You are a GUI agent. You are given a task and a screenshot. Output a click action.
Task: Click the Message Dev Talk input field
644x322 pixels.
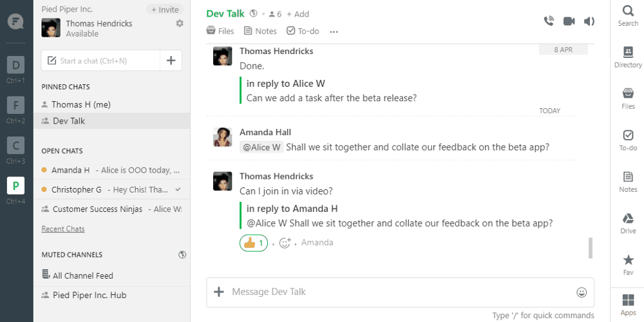point(400,292)
